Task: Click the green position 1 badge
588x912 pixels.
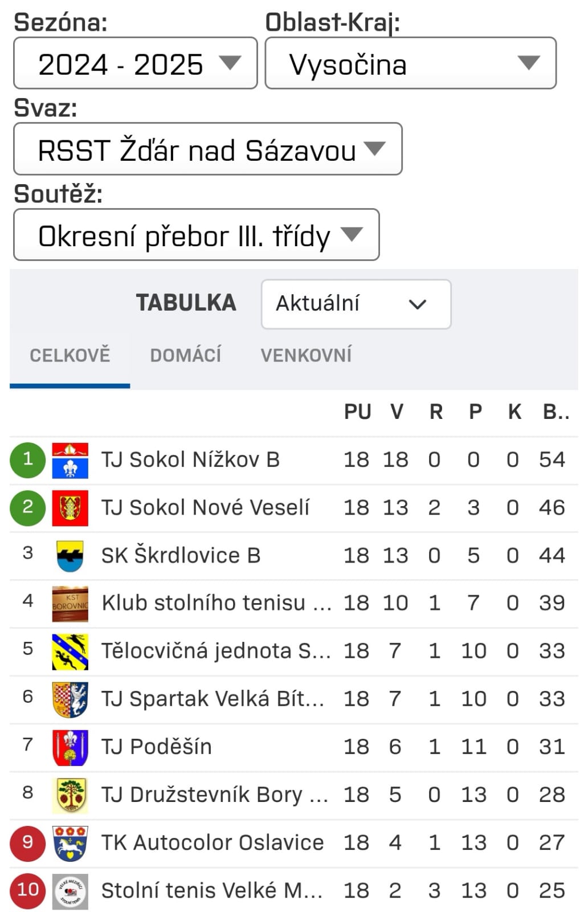Action: (27, 459)
